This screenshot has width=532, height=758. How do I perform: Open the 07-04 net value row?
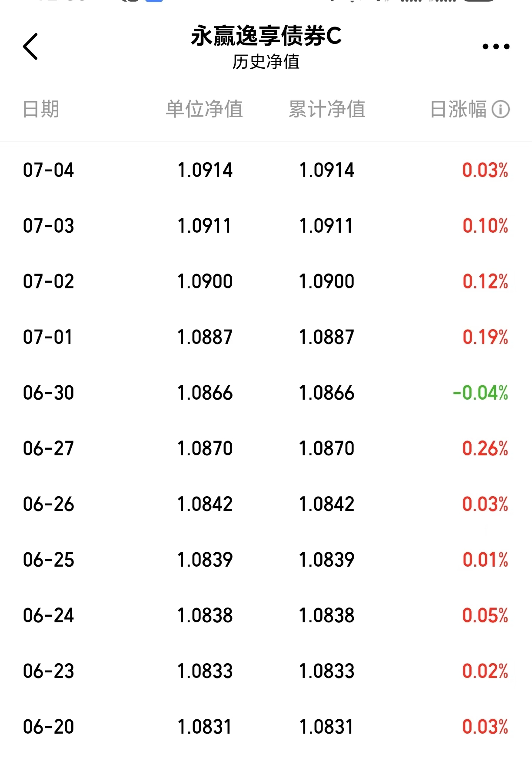point(266,170)
